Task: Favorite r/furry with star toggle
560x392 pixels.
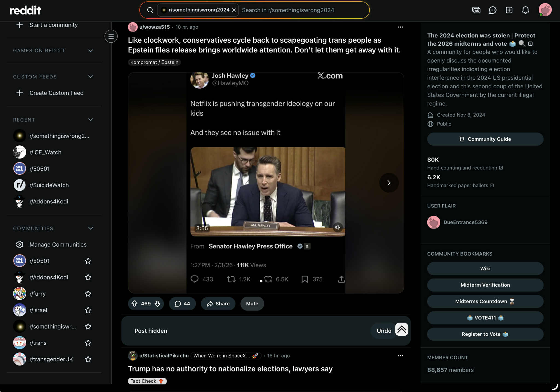Action: [x=88, y=294]
